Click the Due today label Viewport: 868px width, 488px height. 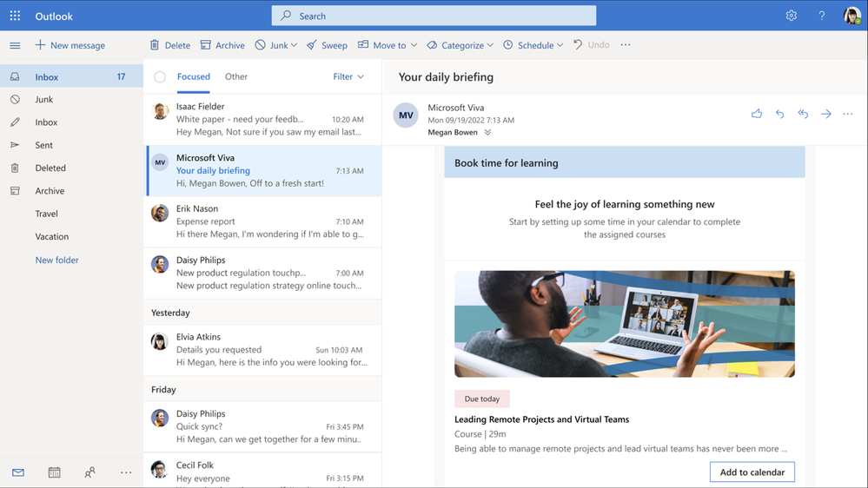point(482,399)
